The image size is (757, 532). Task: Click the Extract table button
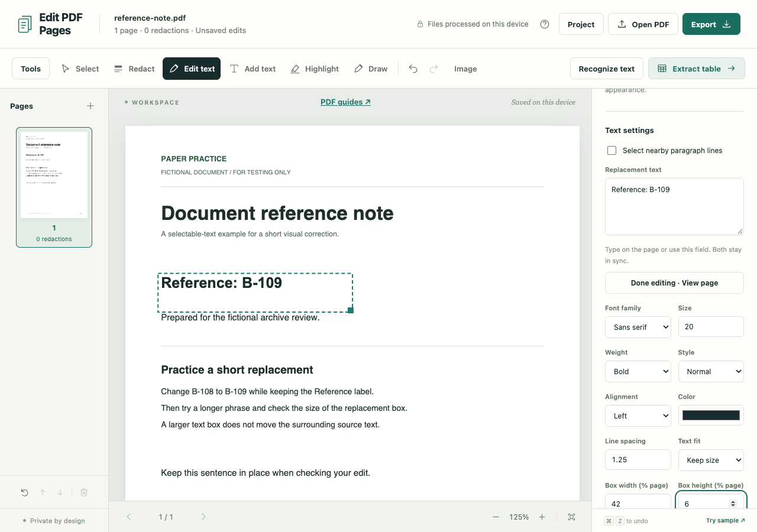pyautogui.click(x=697, y=69)
